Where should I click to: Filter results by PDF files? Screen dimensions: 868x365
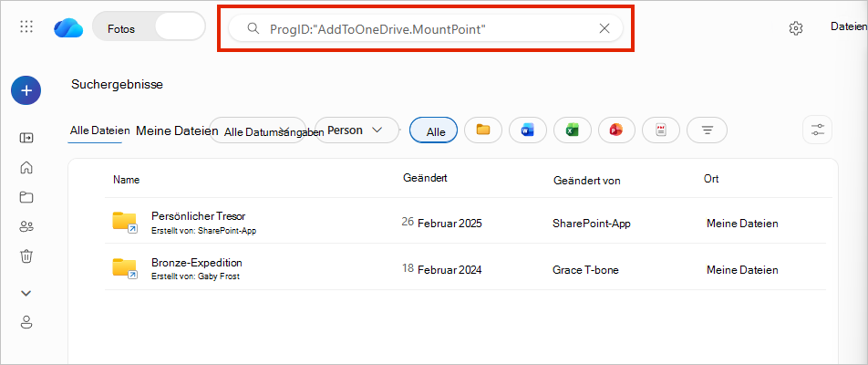661,130
